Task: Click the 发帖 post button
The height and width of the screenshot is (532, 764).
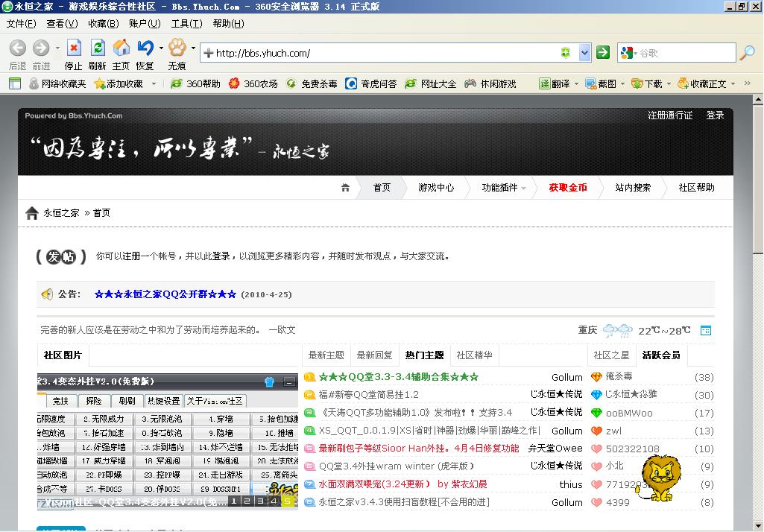Action: click(61, 256)
